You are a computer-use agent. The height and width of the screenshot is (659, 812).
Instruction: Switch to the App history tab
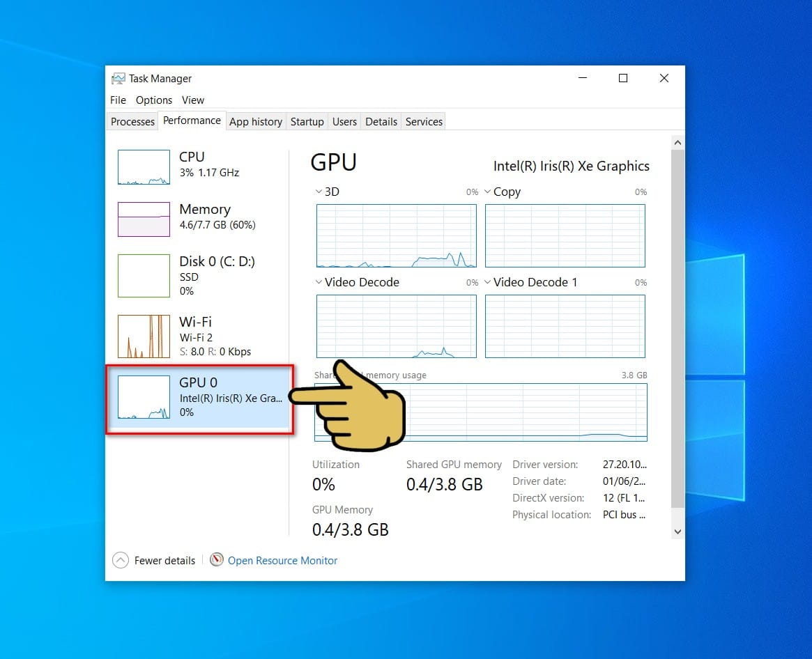coord(256,122)
